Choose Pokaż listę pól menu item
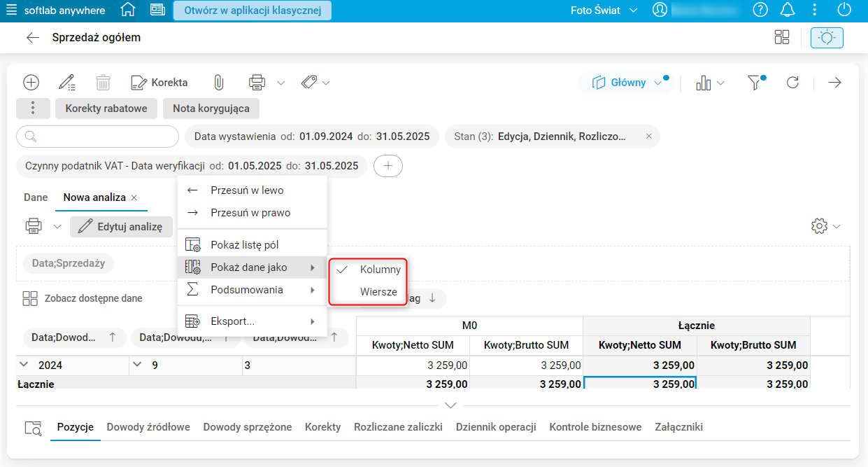Image resolution: width=868 pixels, height=467 pixels. (x=252, y=245)
